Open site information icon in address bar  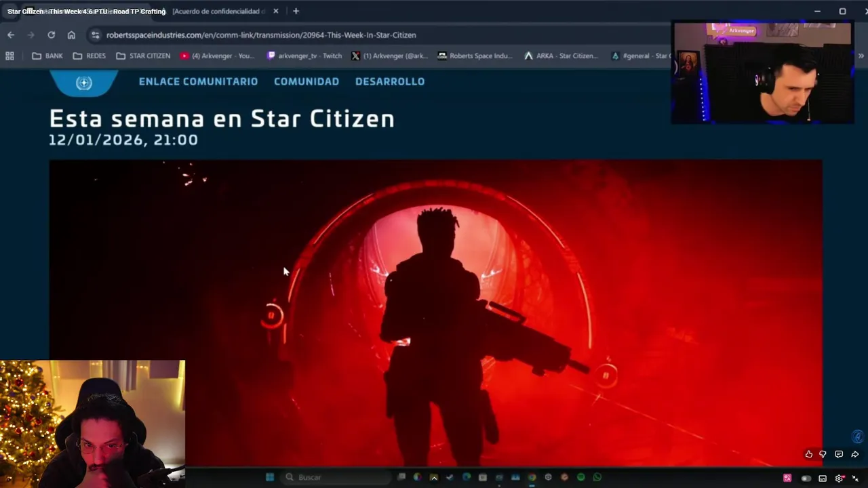click(95, 35)
